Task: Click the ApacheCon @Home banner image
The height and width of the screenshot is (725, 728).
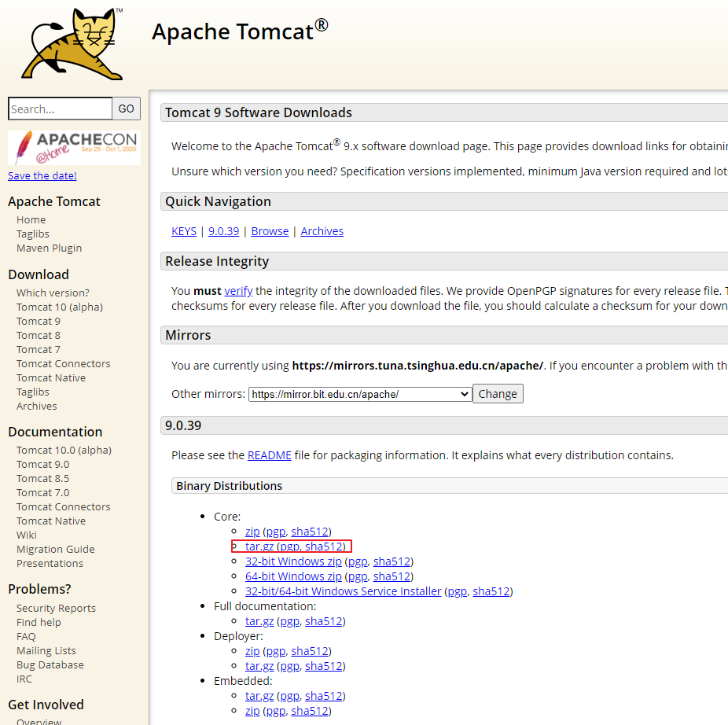Action: click(x=74, y=148)
